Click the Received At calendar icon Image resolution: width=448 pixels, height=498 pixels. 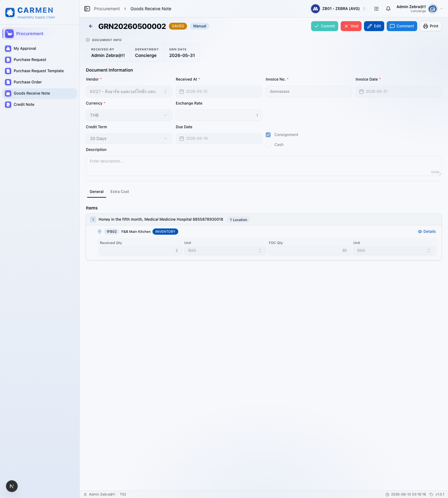pos(182,92)
